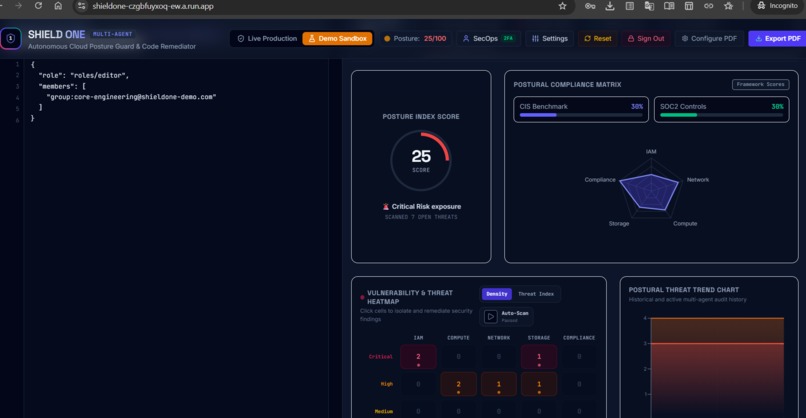Switch to Live Production mode
Image resolution: width=806 pixels, height=418 pixels.
[267, 39]
